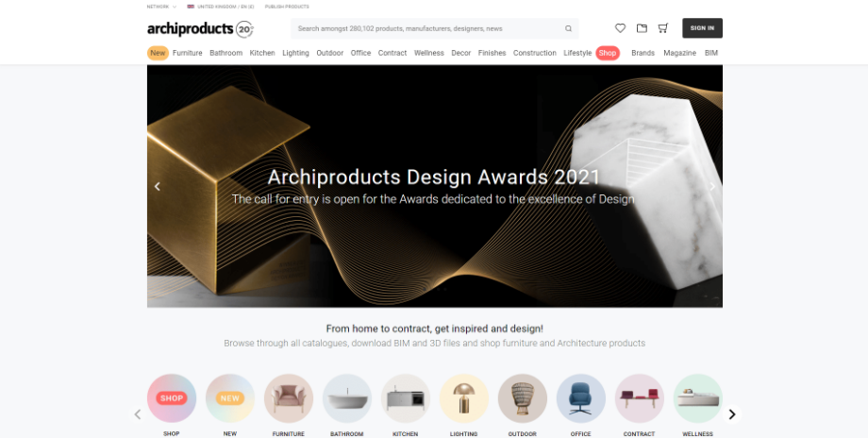Open the Bathroom bathtub category icon
The image size is (868, 438).
coord(347,398)
